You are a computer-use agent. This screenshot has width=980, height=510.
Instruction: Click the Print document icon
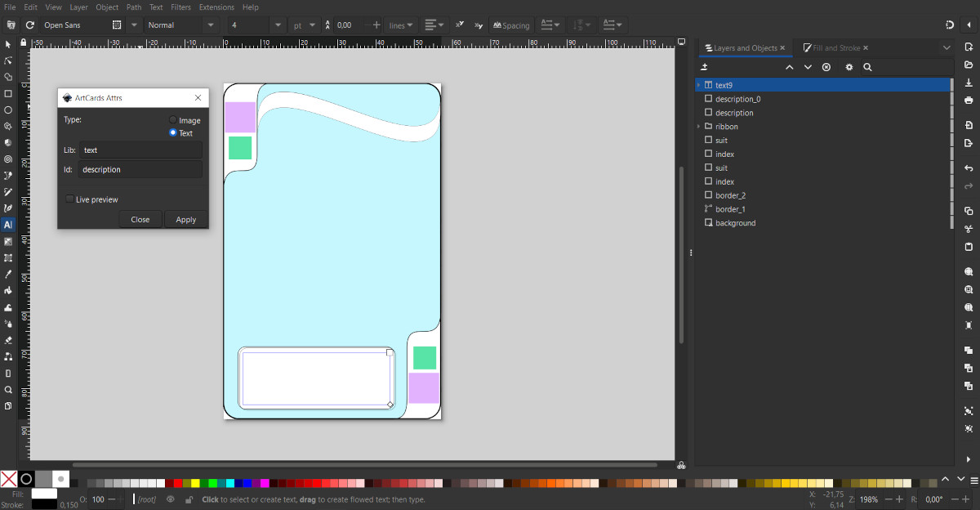tap(969, 100)
